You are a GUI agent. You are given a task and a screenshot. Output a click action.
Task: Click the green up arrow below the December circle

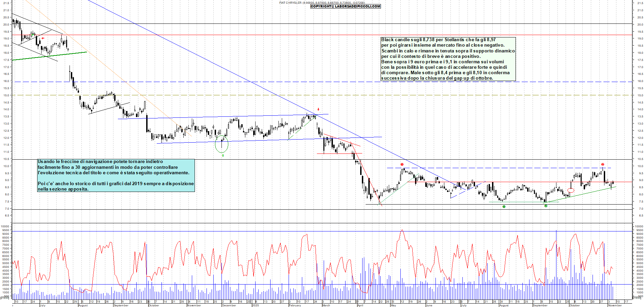(223, 155)
